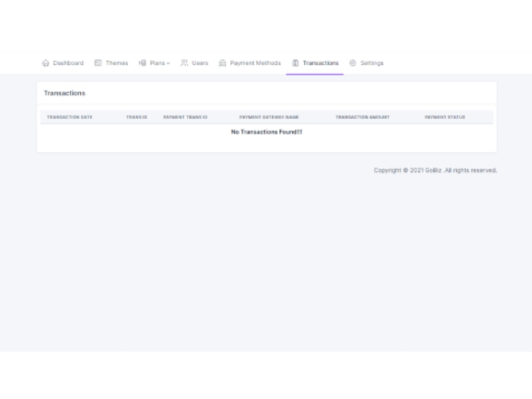
Task: Click the Dashboard home icon
Action: point(45,63)
